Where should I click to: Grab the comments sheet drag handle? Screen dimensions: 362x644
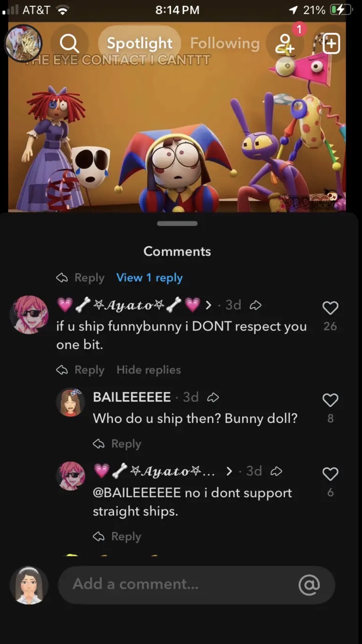177,224
